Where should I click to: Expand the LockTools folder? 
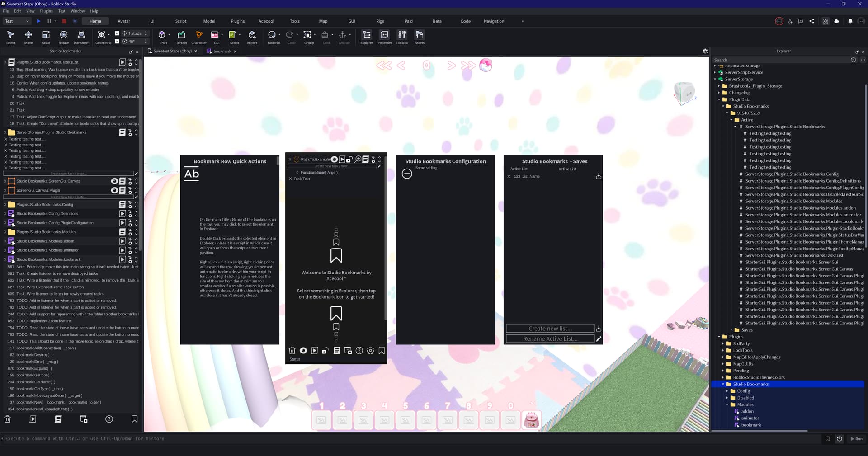click(723, 350)
